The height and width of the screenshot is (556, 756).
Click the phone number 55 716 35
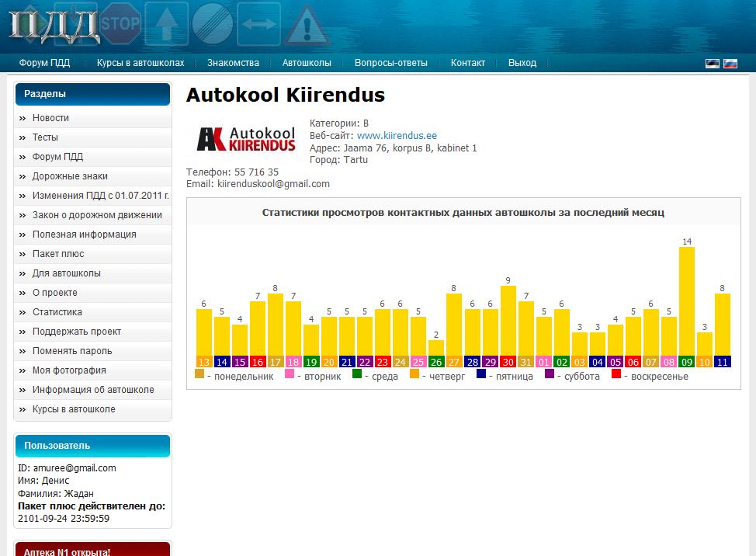coord(256,172)
